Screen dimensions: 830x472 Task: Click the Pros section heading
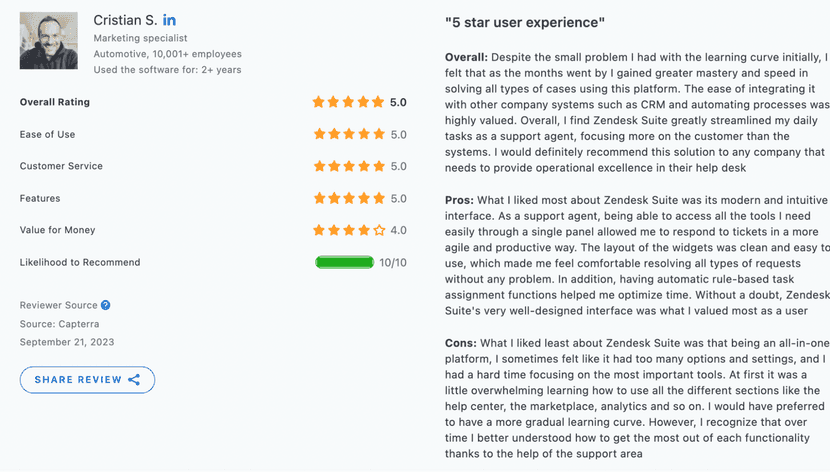(x=459, y=201)
